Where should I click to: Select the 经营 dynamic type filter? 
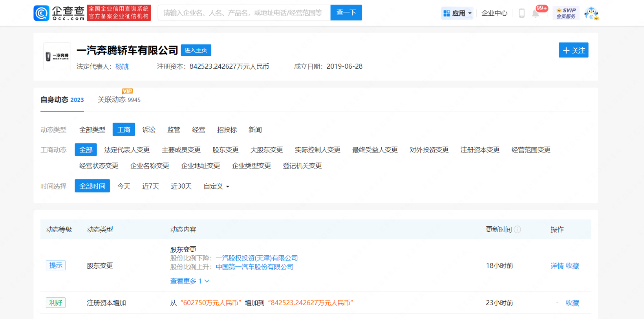click(x=199, y=130)
